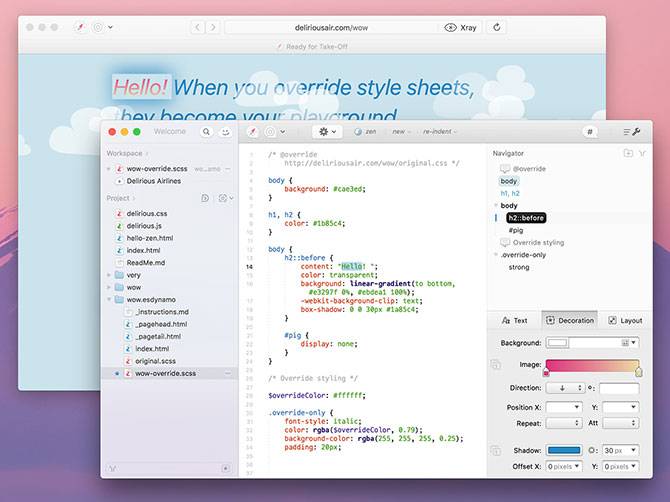Open _pagehead.html file
670x502 pixels.
(x=161, y=324)
